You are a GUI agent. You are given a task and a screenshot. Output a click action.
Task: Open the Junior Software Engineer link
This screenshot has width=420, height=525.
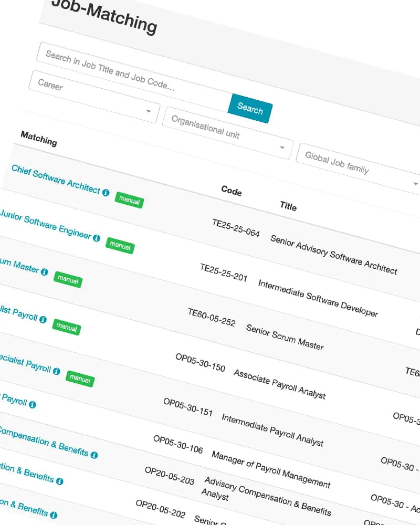coord(46,223)
